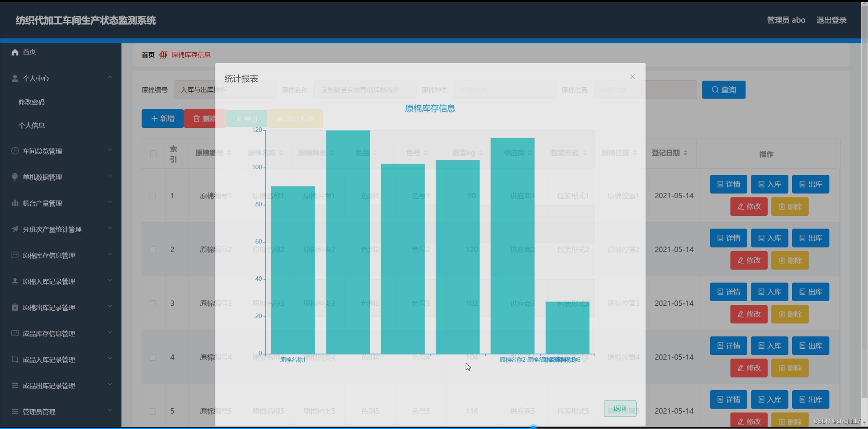Select the paper-plane icon for 分班次产量统计管理
The height and width of the screenshot is (429, 868).
15,228
